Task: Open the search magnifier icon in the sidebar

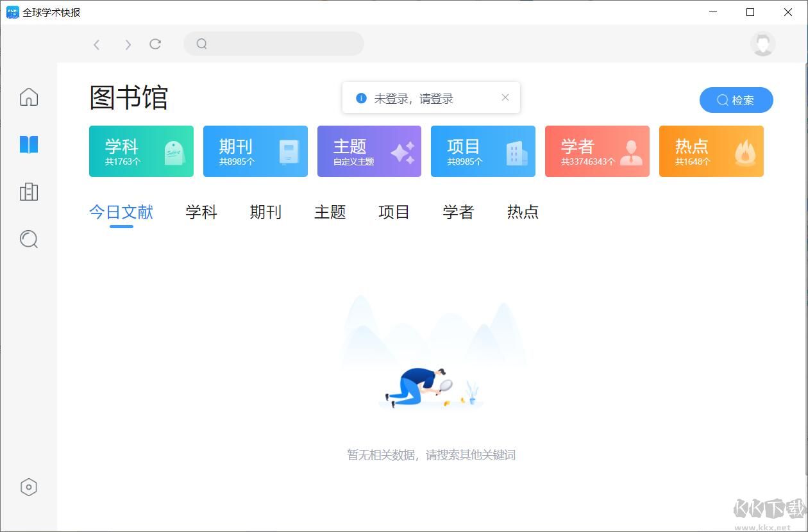Action: 28,239
